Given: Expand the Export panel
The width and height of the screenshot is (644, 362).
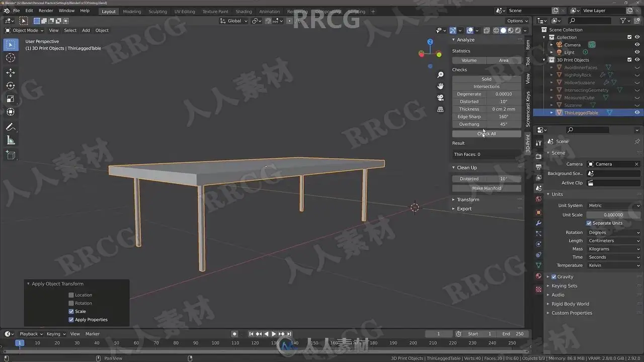Looking at the screenshot, I should (464, 209).
